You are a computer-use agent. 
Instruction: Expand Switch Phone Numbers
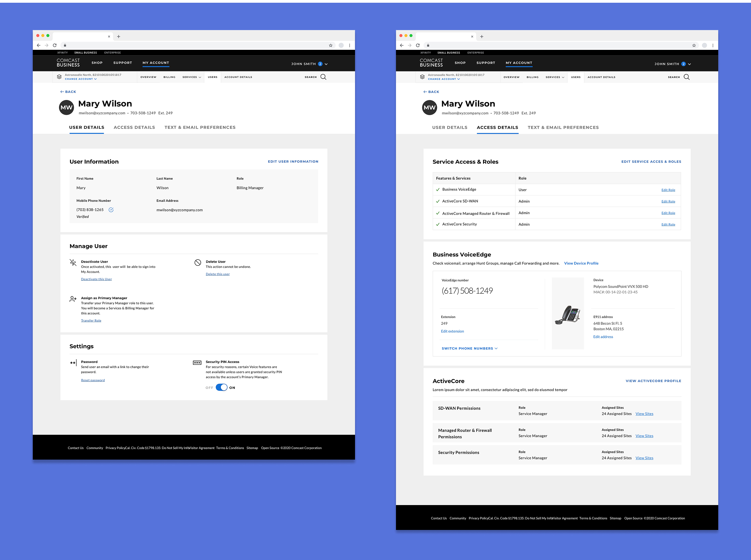(469, 348)
